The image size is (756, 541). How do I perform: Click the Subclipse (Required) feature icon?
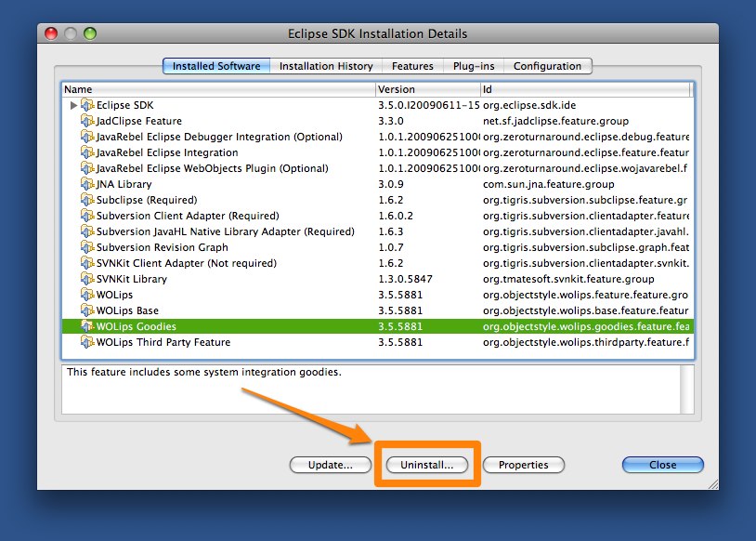pos(88,200)
